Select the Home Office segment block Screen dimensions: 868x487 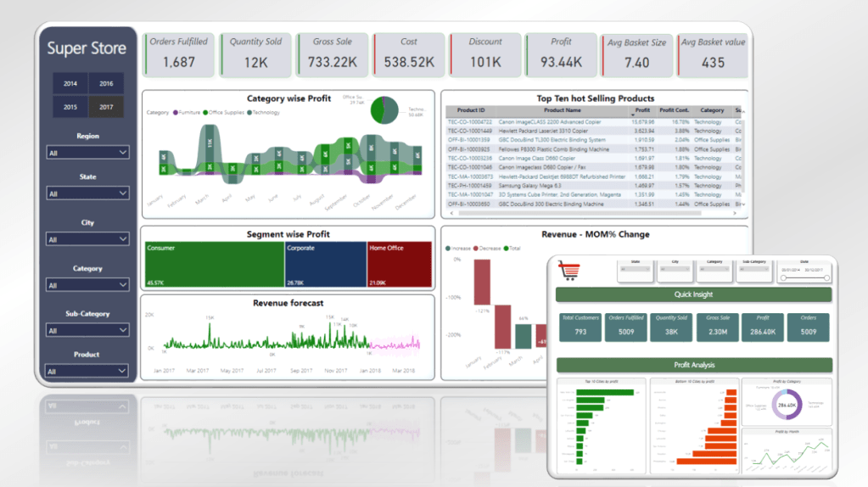point(399,265)
